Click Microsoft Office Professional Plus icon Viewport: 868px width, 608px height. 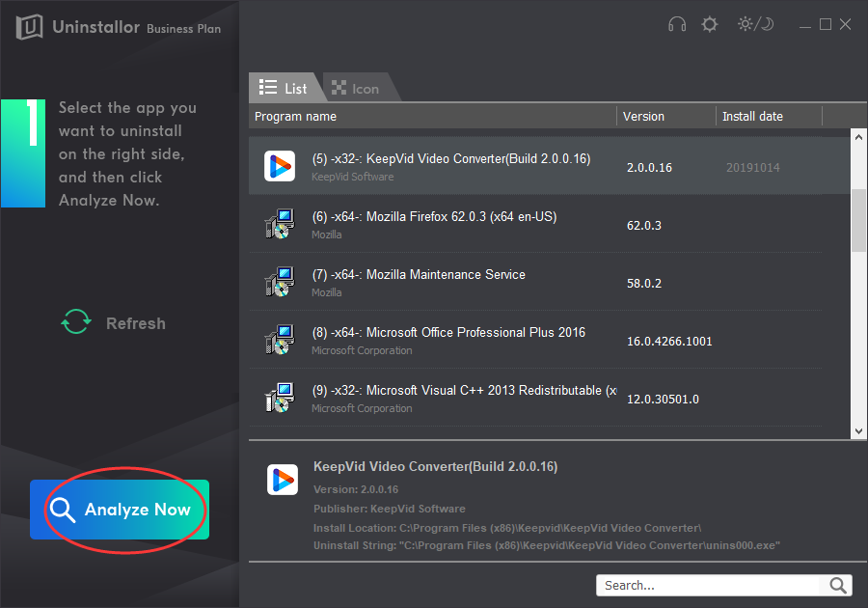coord(280,340)
